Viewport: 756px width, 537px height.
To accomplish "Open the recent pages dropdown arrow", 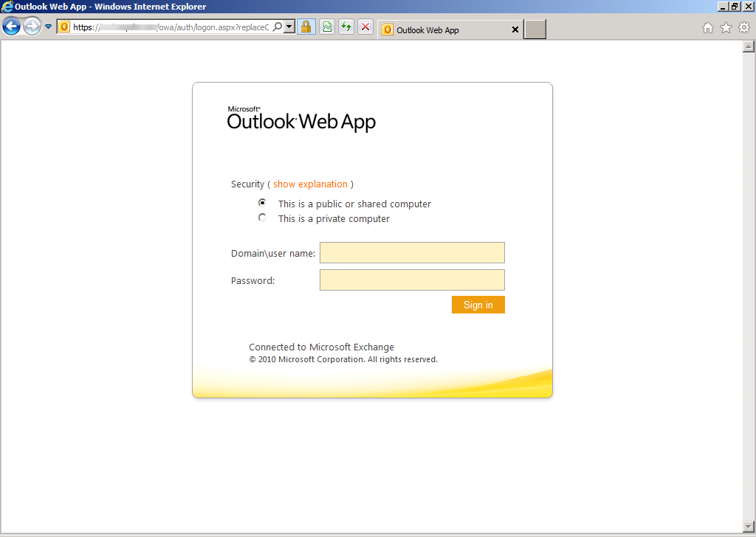I will [48, 27].
